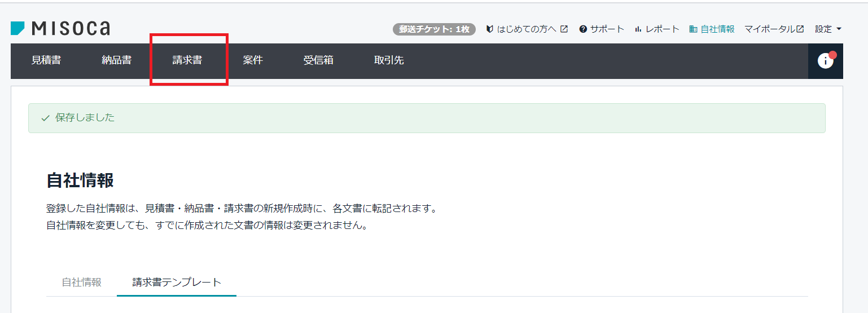
Task: Switch to the 自社情報 tab
Action: click(82, 283)
